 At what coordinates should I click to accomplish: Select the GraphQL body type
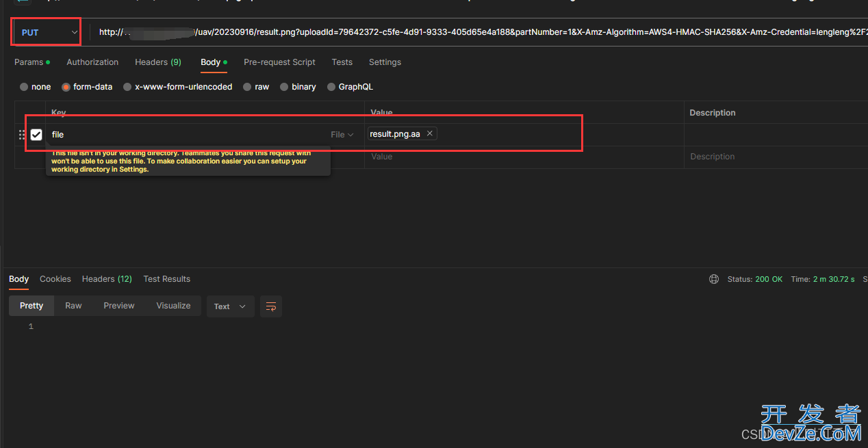pos(350,87)
